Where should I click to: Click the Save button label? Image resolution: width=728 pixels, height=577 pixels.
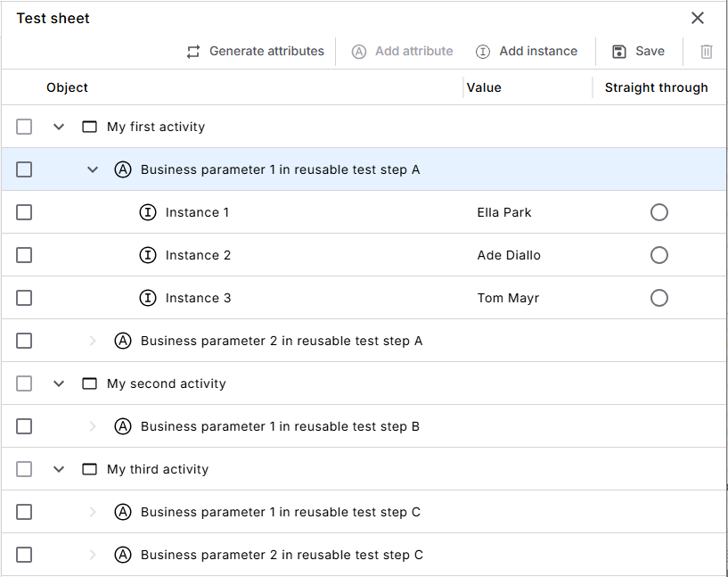650,51
